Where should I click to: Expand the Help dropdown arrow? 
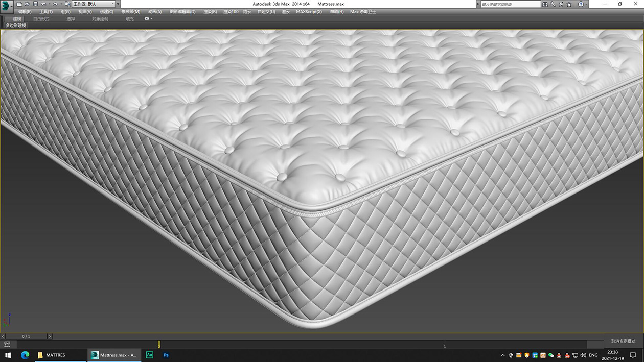coord(586,4)
